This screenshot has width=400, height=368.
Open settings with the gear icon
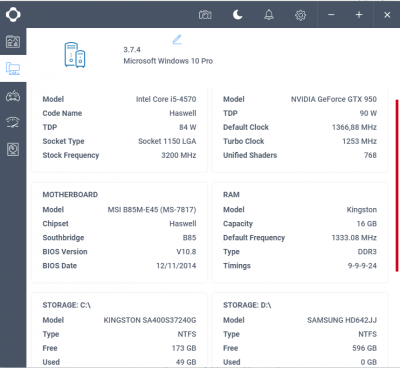coord(300,15)
